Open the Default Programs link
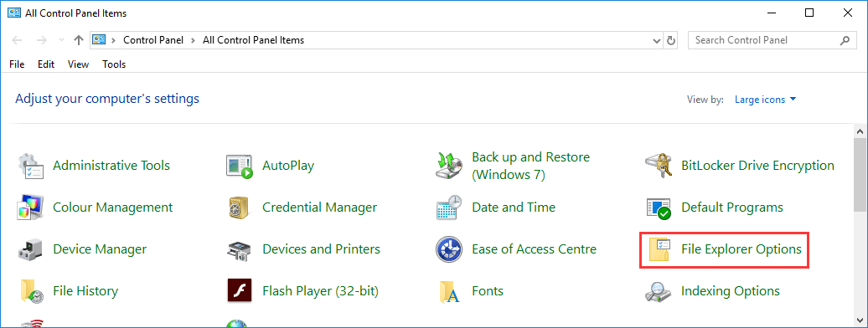 tap(732, 208)
